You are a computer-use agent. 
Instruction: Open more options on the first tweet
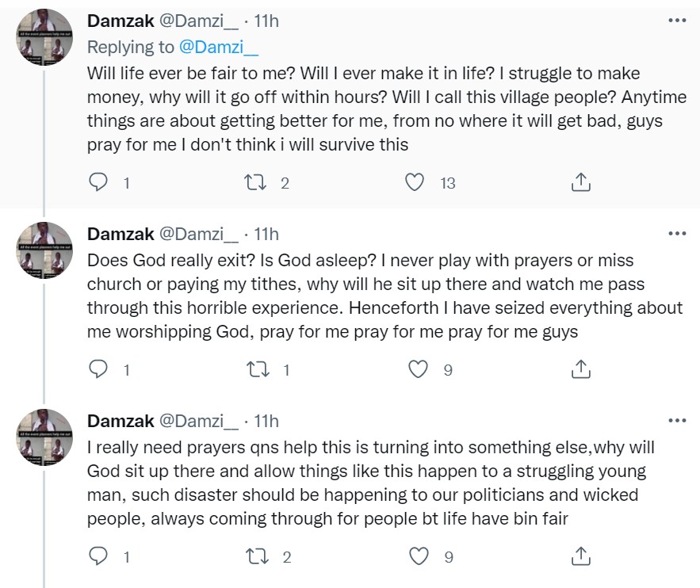[677, 20]
